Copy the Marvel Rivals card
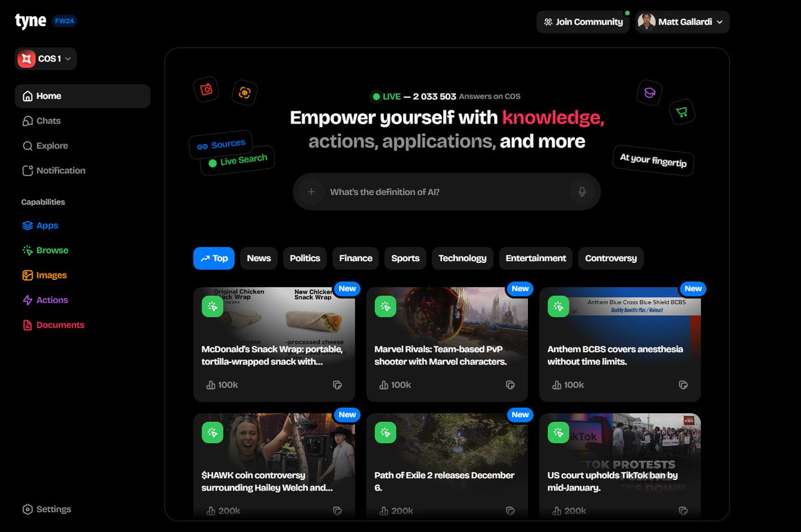The image size is (801, 532). [x=510, y=385]
